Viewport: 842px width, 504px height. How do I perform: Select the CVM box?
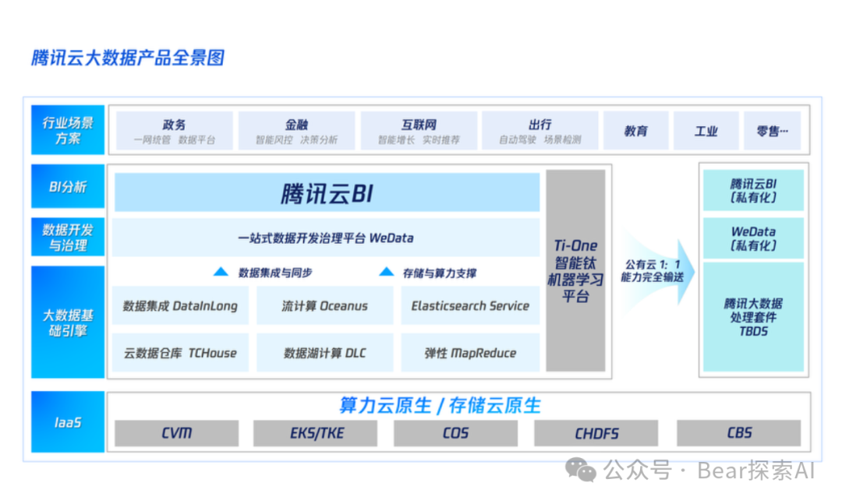tap(177, 432)
